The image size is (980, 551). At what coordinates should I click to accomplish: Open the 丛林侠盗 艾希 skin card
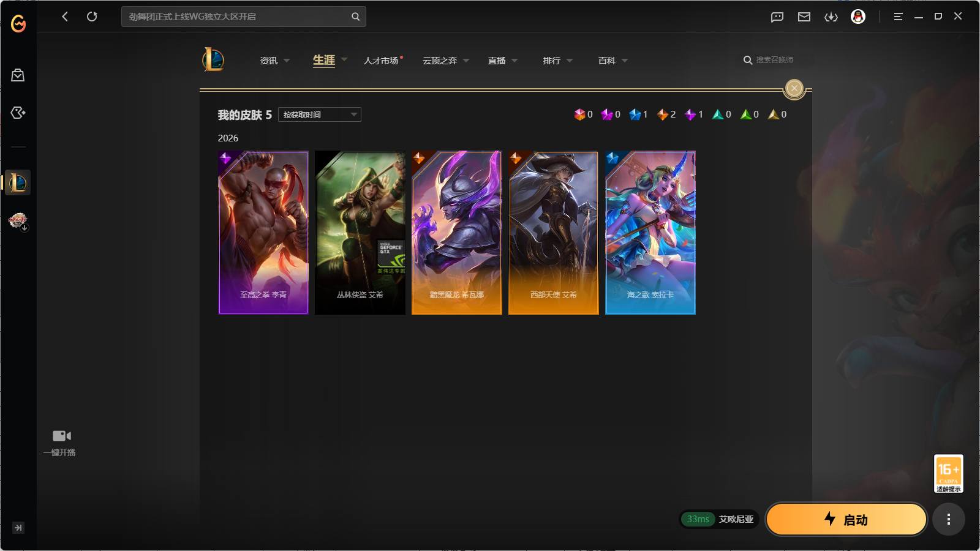(x=360, y=233)
